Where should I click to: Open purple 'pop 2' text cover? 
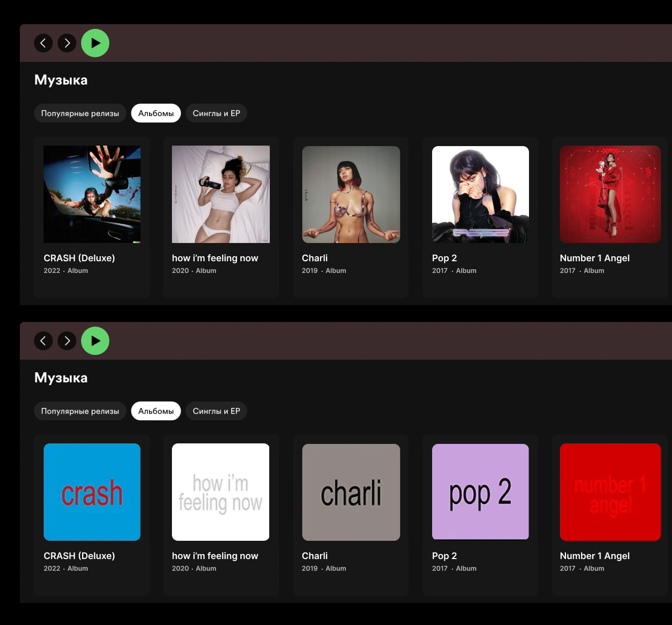480,492
